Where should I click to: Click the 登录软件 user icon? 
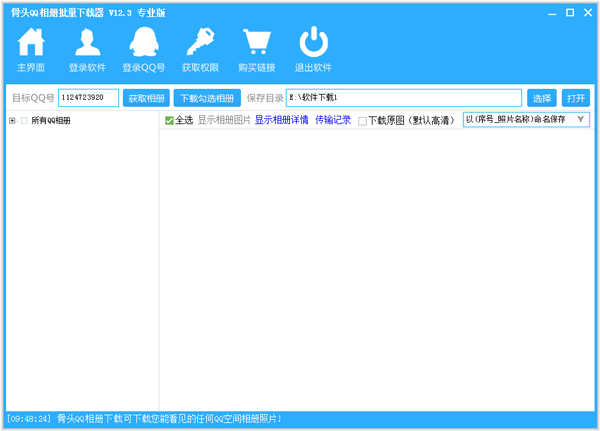(88, 42)
